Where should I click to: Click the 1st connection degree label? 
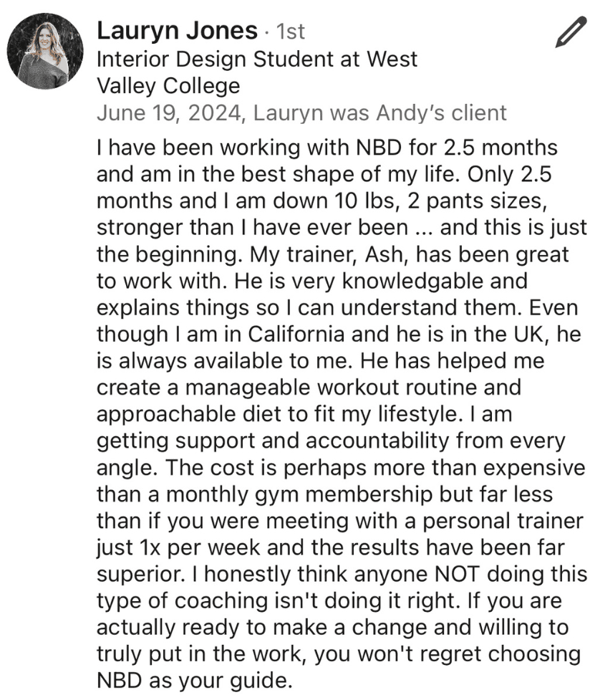click(x=291, y=32)
